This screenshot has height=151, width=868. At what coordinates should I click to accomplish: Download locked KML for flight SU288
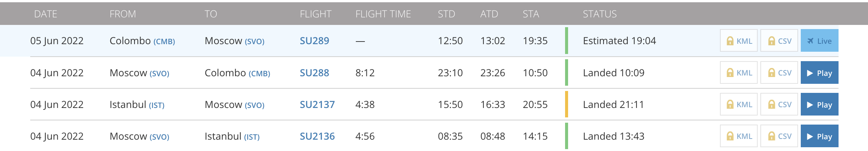click(x=739, y=73)
